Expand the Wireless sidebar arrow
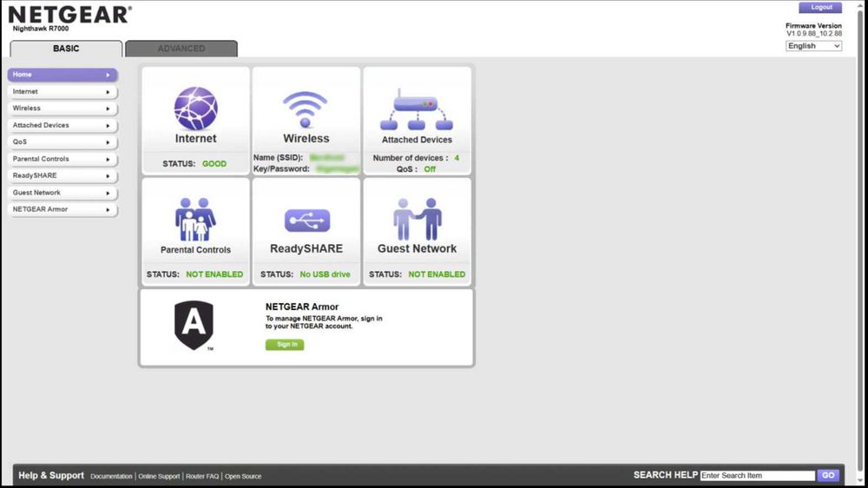868x488 pixels. coord(108,109)
